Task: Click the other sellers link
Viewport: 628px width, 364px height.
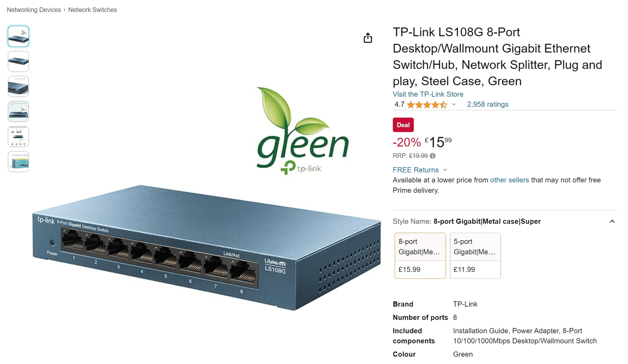Action: tap(509, 180)
